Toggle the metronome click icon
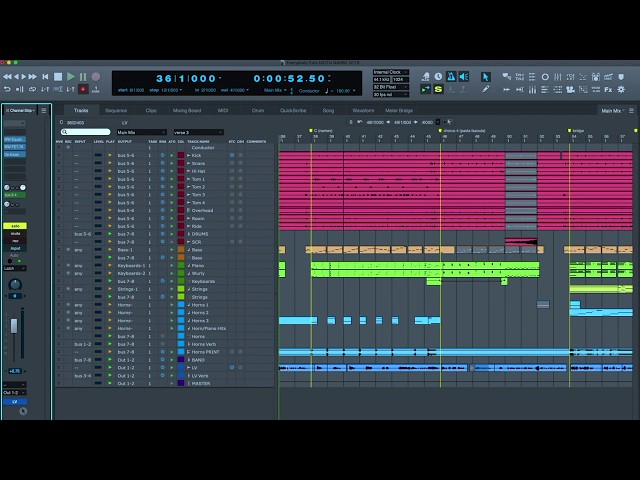The width and height of the screenshot is (640, 480). [451, 76]
